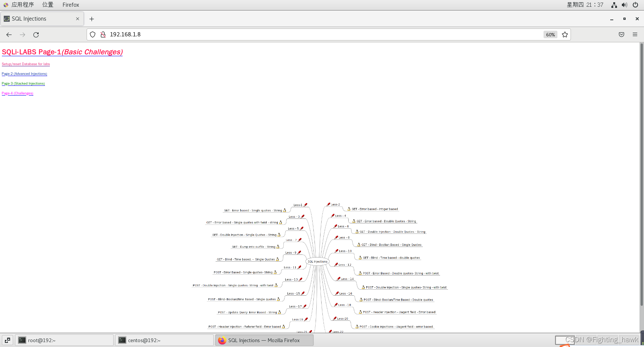Open Page-4 (Challenges) link
Viewport: 644px width, 347px height.
click(x=18, y=93)
